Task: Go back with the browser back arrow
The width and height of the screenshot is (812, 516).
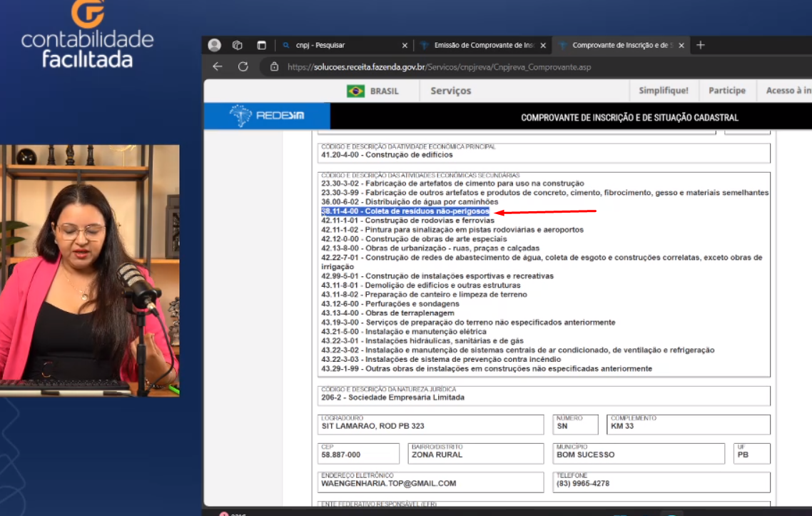Action: coord(218,67)
